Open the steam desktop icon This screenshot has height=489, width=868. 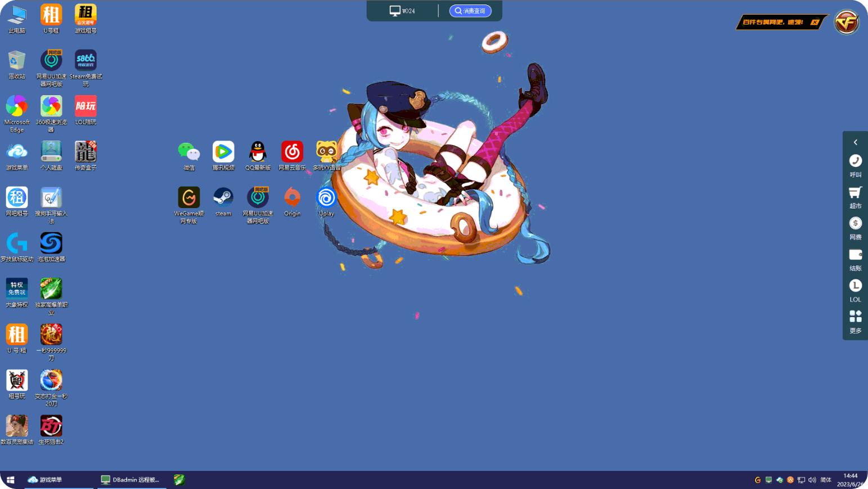[223, 202]
